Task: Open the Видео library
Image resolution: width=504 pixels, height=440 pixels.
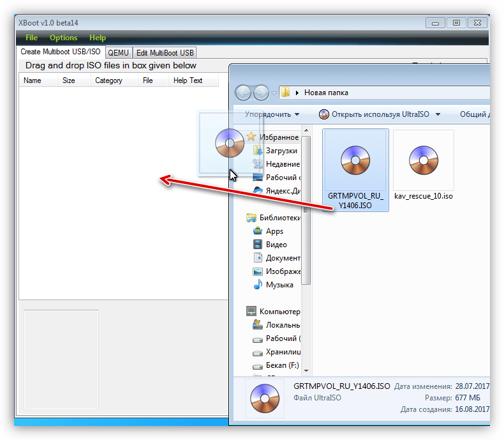Action: click(276, 245)
